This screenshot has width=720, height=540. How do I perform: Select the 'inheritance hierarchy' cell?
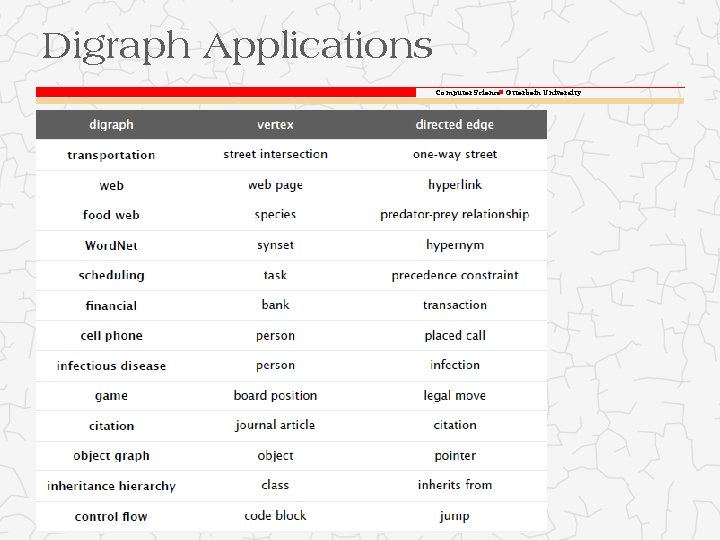pyautogui.click(x=111, y=486)
